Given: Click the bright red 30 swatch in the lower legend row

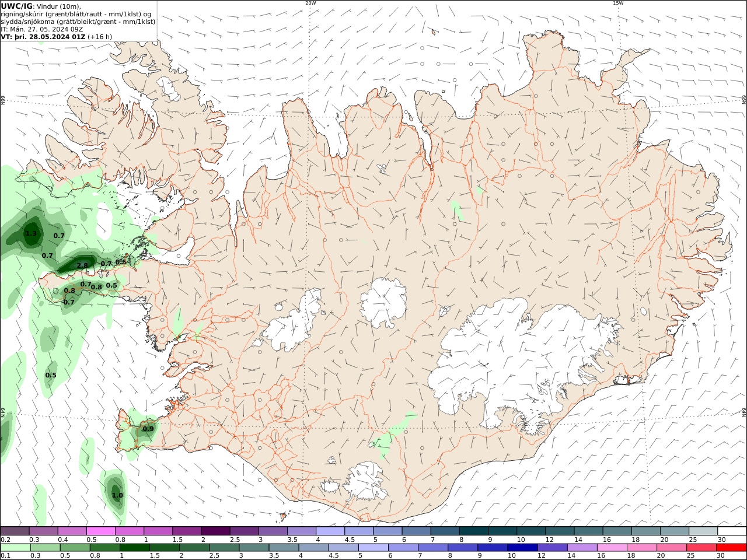Looking at the screenshot, I should click(x=732, y=548).
